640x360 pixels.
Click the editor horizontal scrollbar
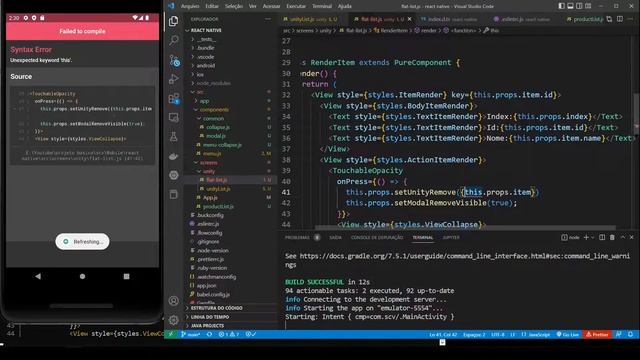click(x=465, y=228)
